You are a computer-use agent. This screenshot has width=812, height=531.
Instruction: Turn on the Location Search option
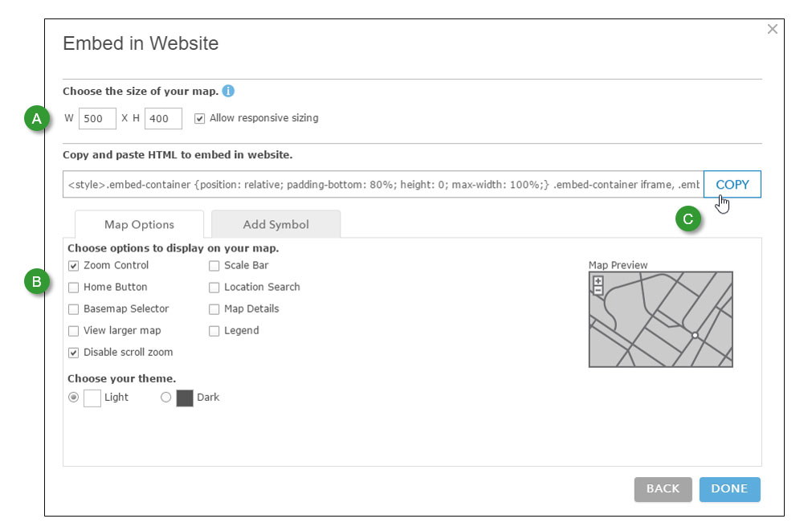tap(214, 288)
